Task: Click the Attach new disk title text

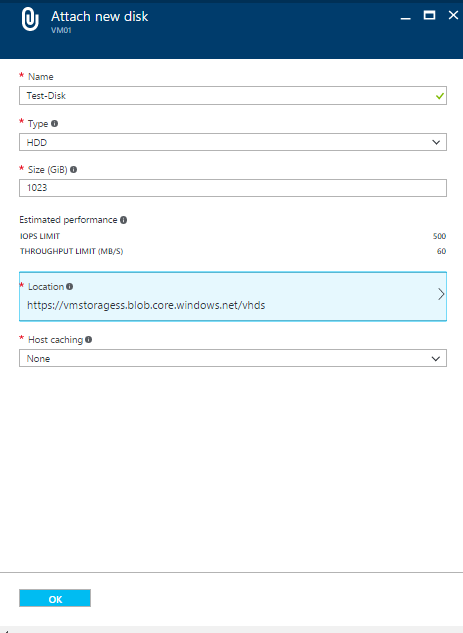Action: (100, 17)
